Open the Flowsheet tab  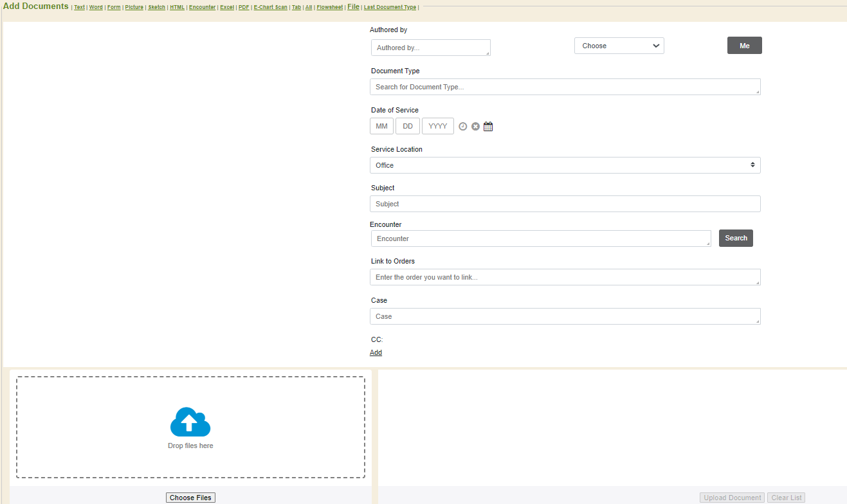tap(329, 7)
